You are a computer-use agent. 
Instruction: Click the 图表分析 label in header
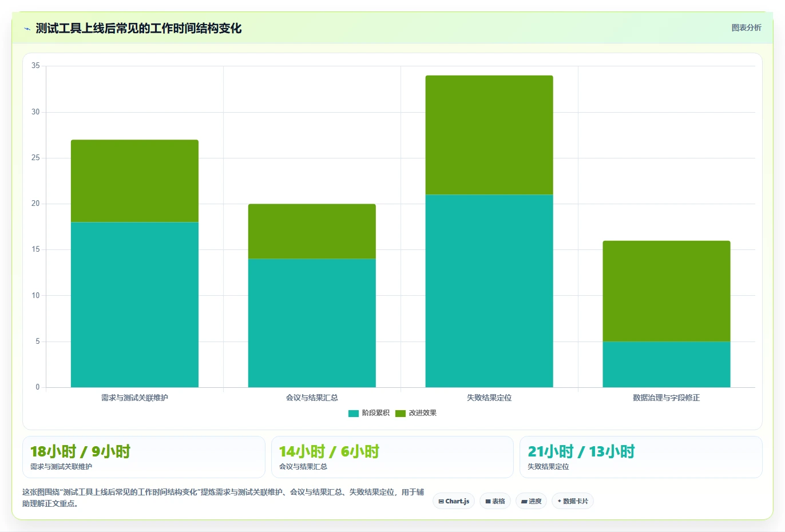[x=746, y=27]
